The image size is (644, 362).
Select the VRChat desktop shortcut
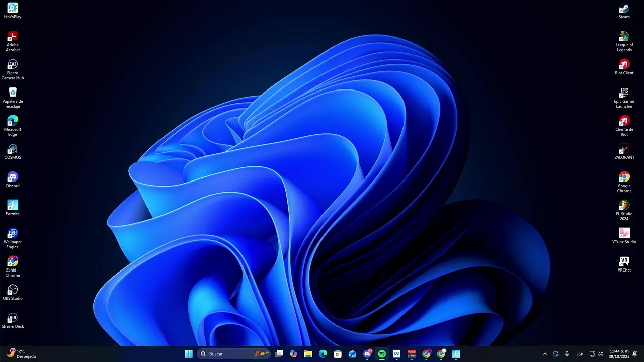(624, 264)
